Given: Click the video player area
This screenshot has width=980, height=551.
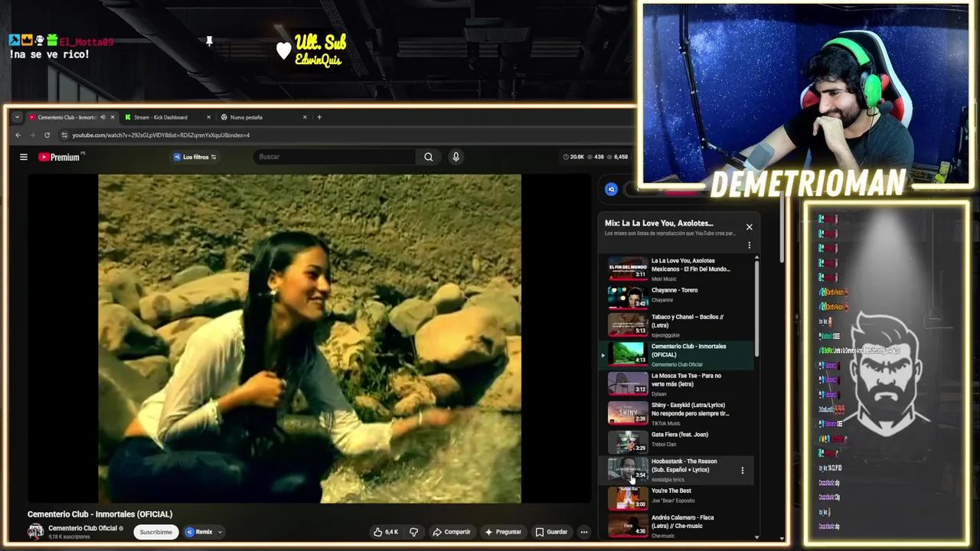Looking at the screenshot, I should coord(309,338).
